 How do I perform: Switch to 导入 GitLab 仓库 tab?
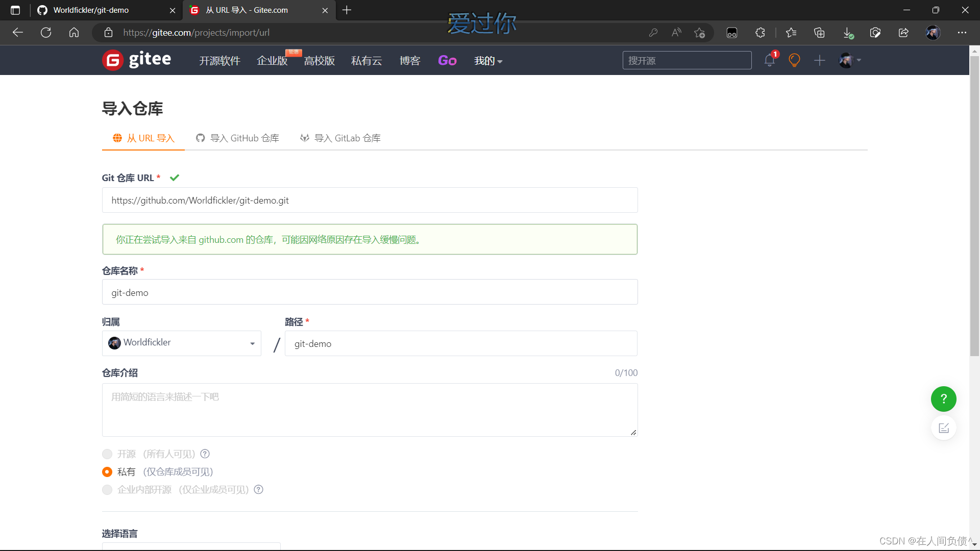click(340, 138)
